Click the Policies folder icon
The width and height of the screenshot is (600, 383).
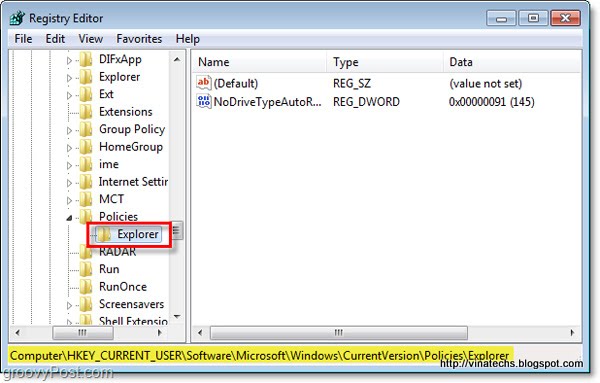coord(86,217)
